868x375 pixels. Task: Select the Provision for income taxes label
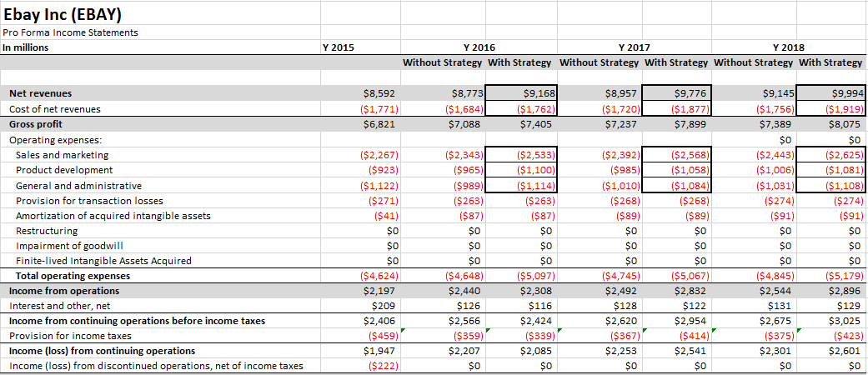coord(70,336)
